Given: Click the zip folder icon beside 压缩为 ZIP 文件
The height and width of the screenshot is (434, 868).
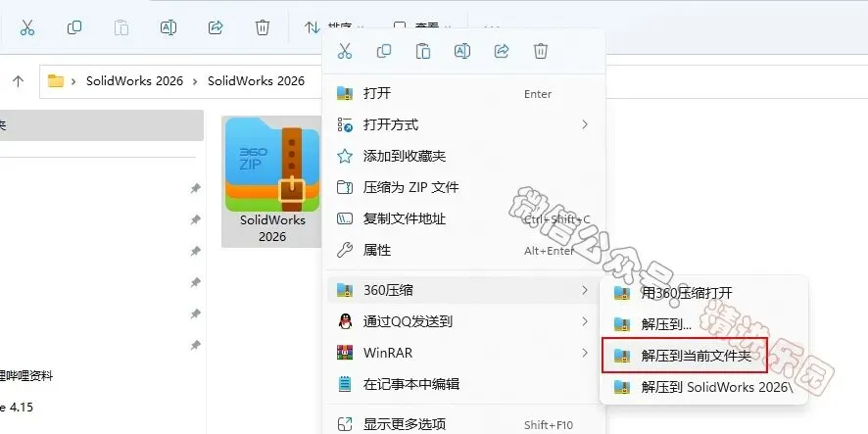Looking at the screenshot, I should tap(345, 187).
